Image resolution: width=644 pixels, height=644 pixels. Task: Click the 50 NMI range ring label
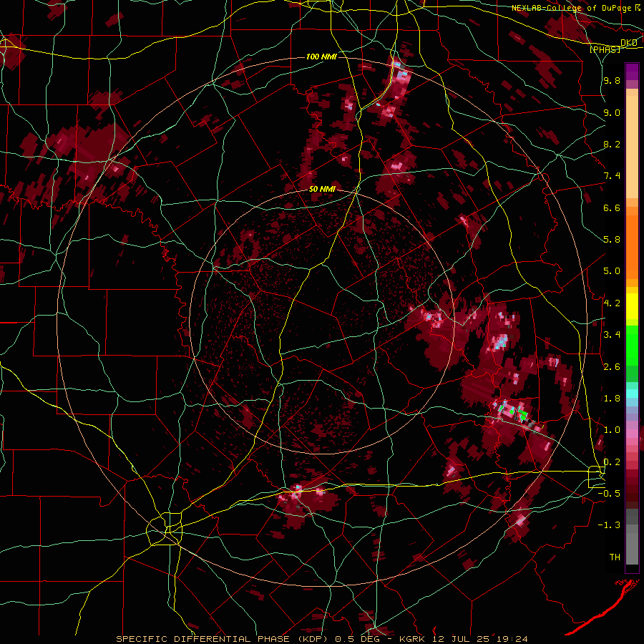pyautogui.click(x=323, y=190)
